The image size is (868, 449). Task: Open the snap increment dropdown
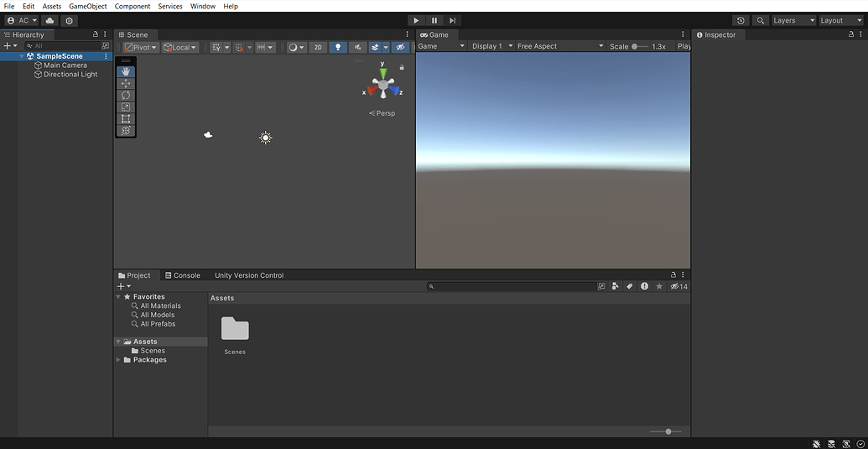(265, 47)
